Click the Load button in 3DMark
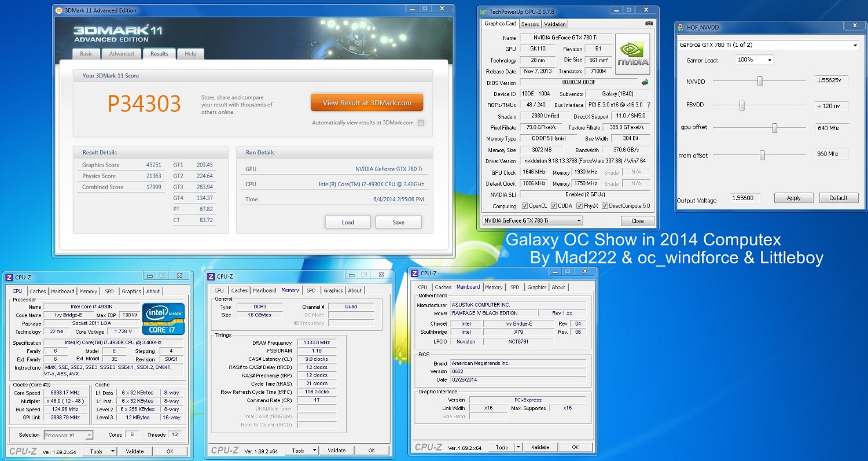This screenshot has width=868, height=461. click(x=348, y=222)
